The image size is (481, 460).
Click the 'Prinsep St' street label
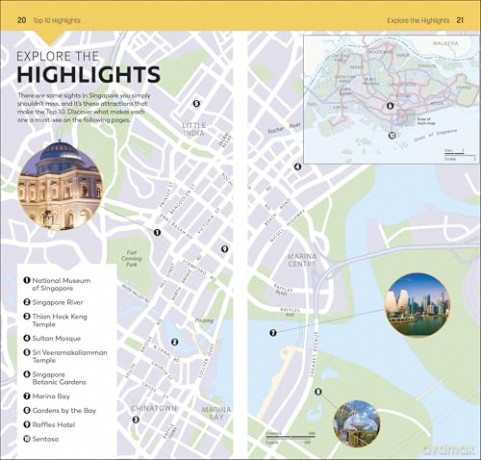pyautogui.click(x=167, y=195)
